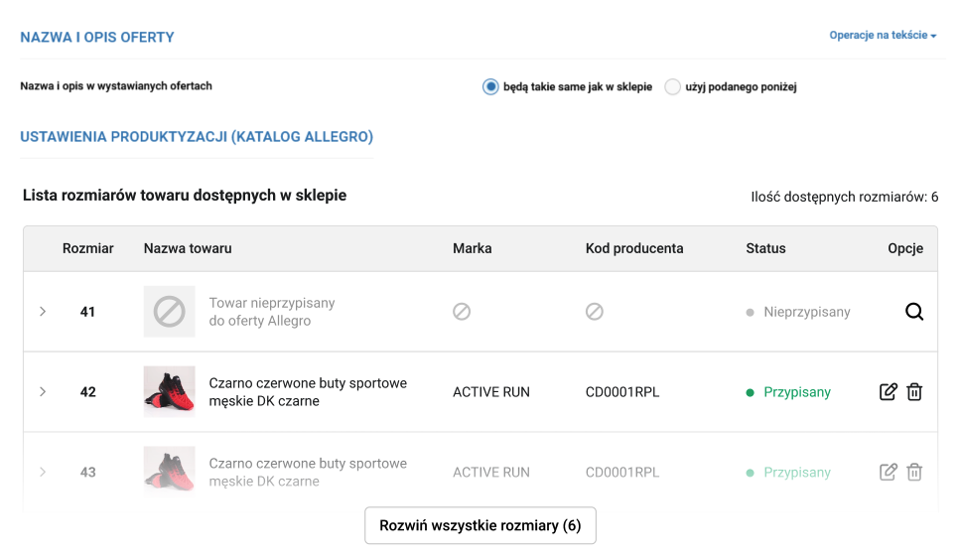This screenshot has width=960, height=560.
Task: Click the search icon for size 41
Action: pos(914,312)
